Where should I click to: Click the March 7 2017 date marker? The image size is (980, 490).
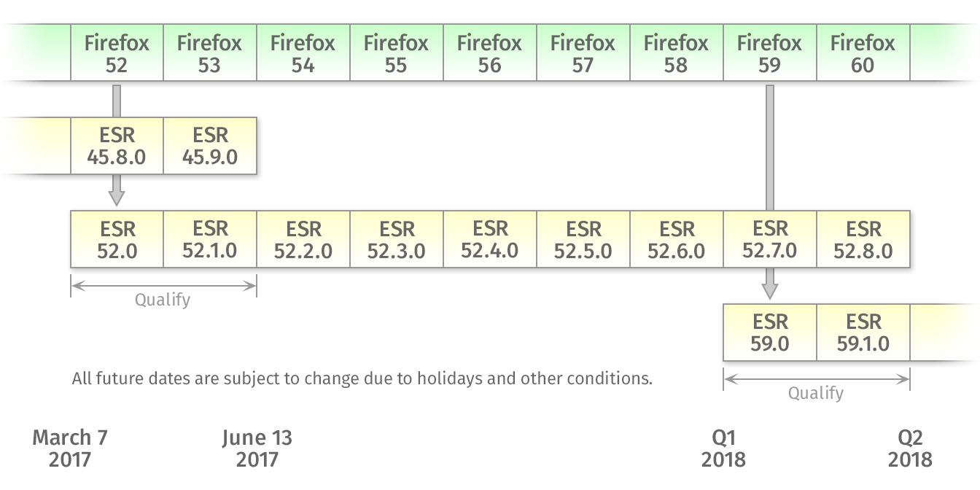click(70, 448)
